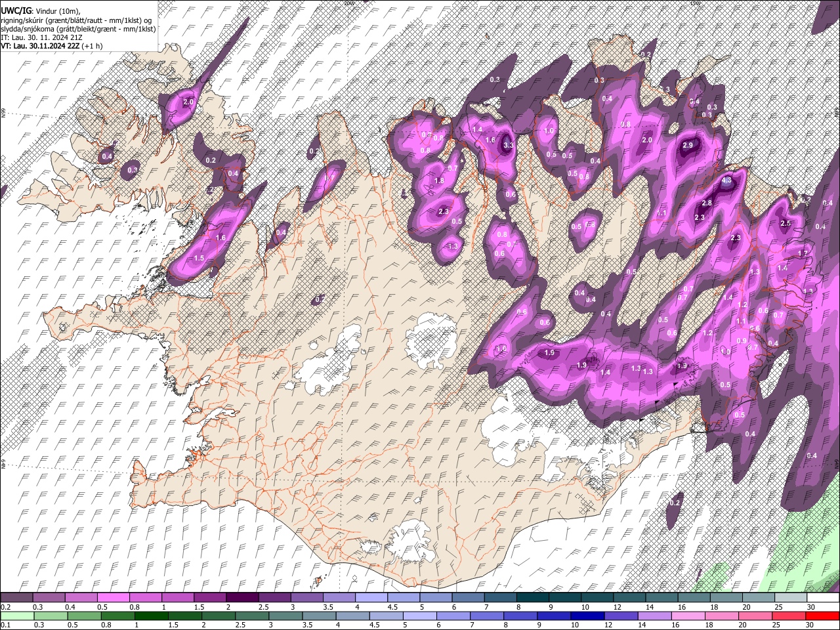Select the 'slydda/snjókoma' legend description line
Image resolution: width=840 pixels, height=630 pixels.
coord(78,29)
